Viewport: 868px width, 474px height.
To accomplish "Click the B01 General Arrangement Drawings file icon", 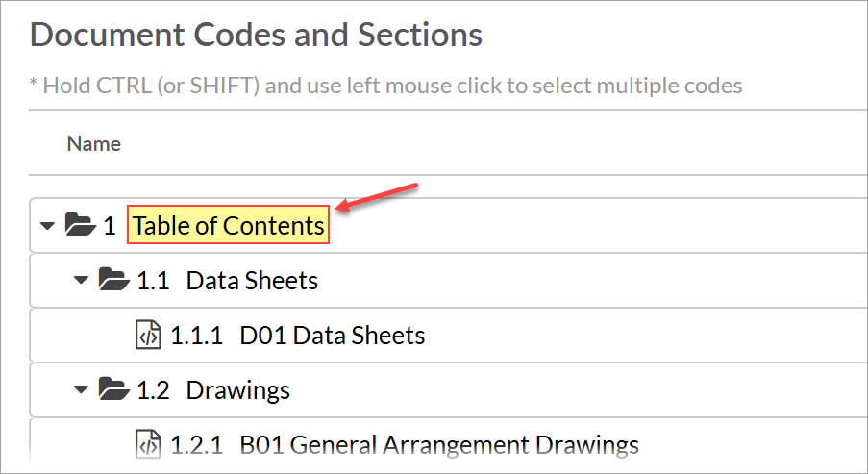I will point(147,445).
